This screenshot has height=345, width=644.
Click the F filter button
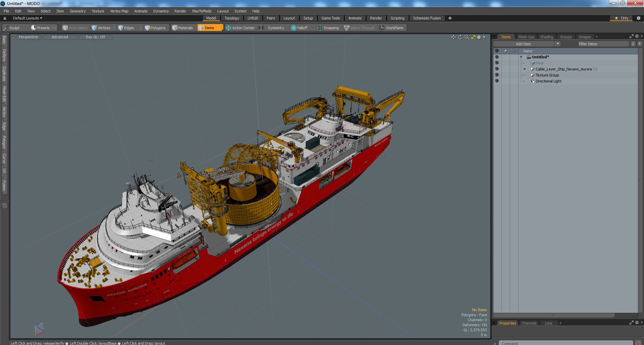click(x=640, y=44)
